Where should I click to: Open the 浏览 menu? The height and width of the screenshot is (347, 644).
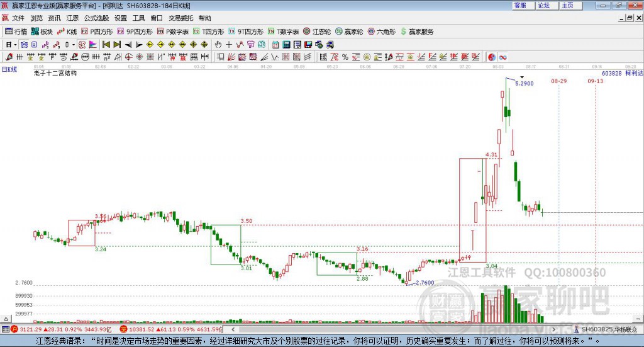(36, 18)
